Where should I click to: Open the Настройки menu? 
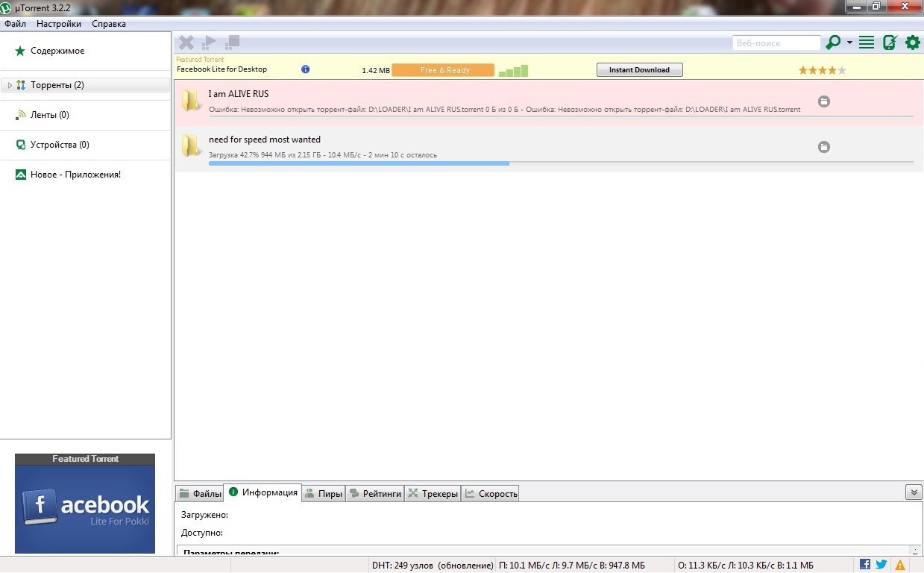[x=59, y=24]
